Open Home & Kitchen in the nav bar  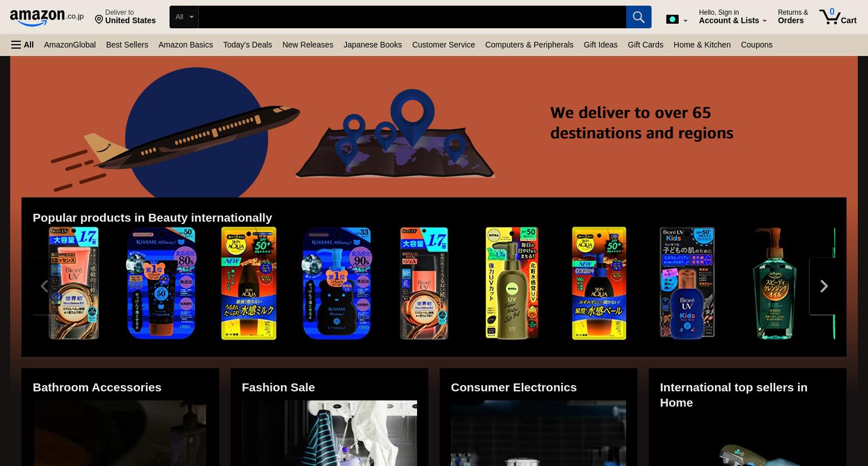coord(702,45)
